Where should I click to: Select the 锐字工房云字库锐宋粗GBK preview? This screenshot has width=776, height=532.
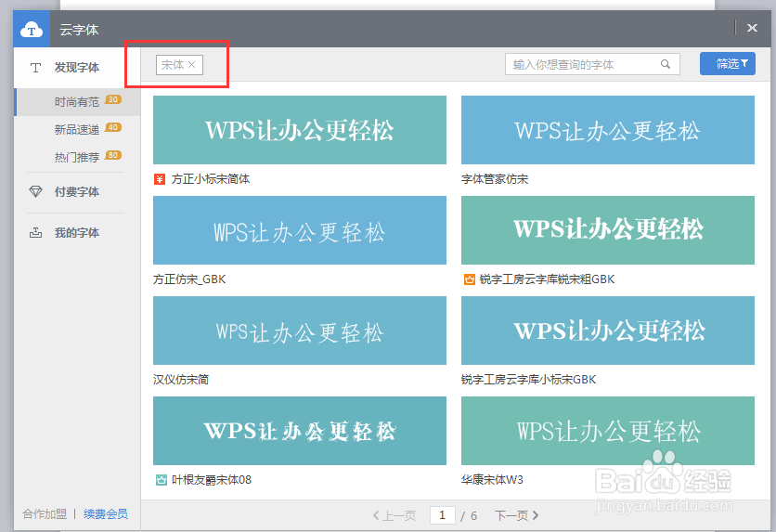(608, 230)
